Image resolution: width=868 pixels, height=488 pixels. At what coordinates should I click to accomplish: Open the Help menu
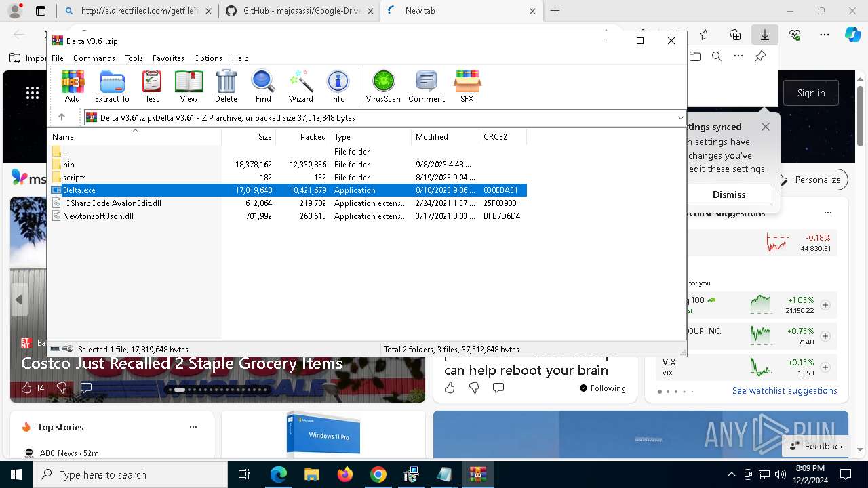coord(240,58)
